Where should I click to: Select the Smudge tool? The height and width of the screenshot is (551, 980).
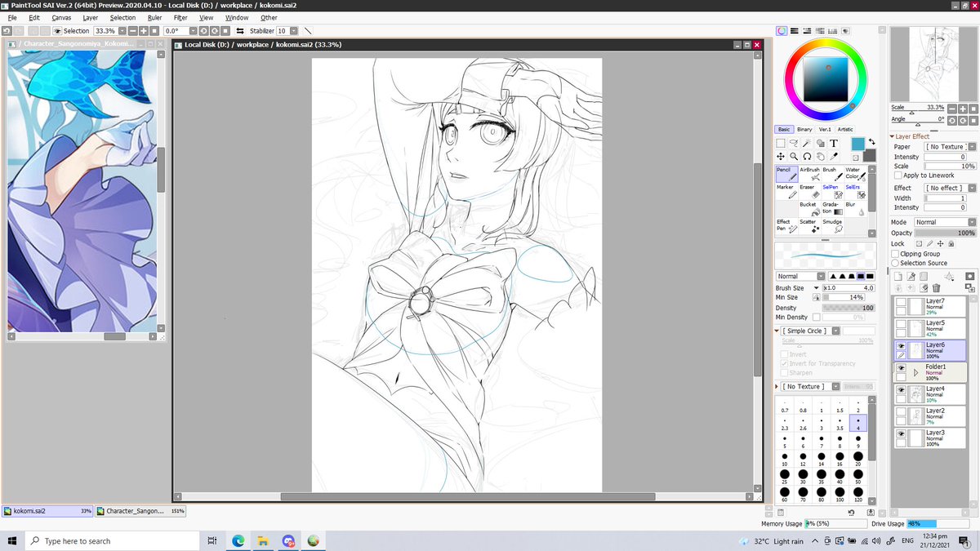831,226
